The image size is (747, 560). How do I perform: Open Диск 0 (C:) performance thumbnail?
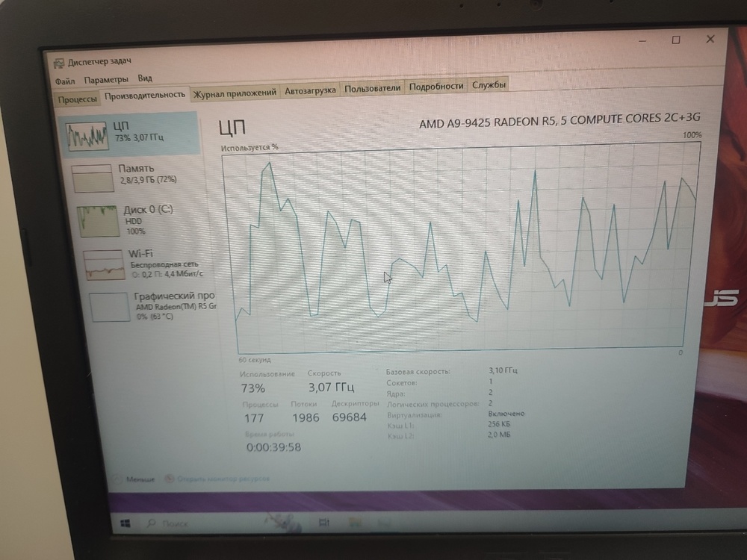pyautogui.click(x=99, y=221)
